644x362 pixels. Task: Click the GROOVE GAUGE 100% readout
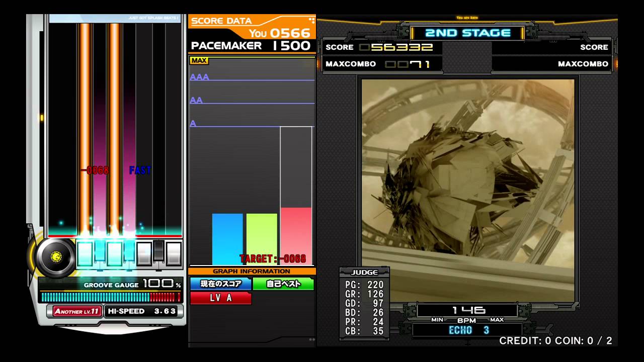pos(133,284)
